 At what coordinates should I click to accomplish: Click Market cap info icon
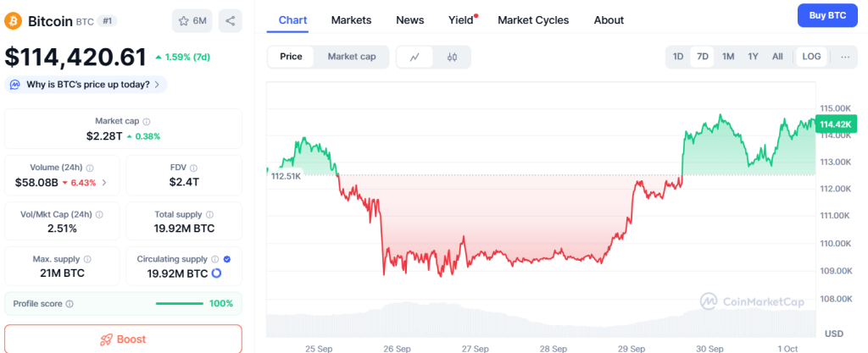pos(147,122)
